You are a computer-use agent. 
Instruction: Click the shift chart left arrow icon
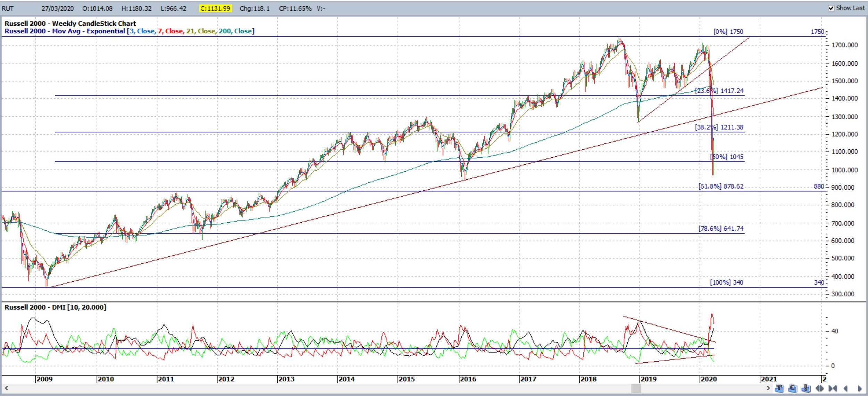(x=846, y=388)
